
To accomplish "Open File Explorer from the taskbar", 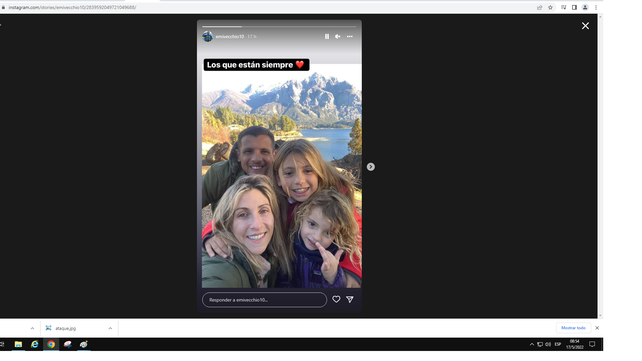I will pos(18,344).
